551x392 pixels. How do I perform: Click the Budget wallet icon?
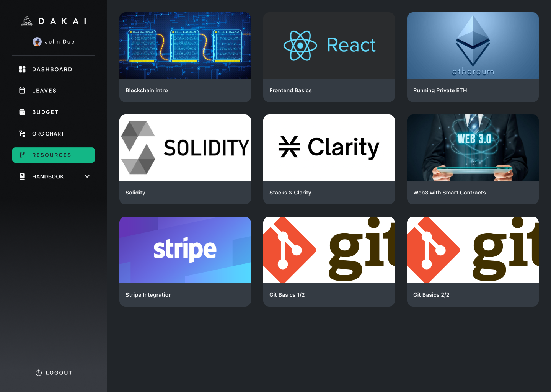(x=22, y=112)
